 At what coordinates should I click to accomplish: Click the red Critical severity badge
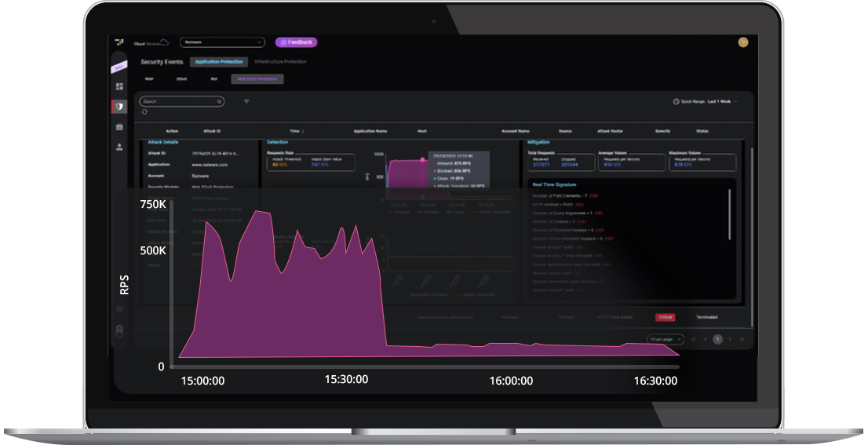pyautogui.click(x=665, y=317)
